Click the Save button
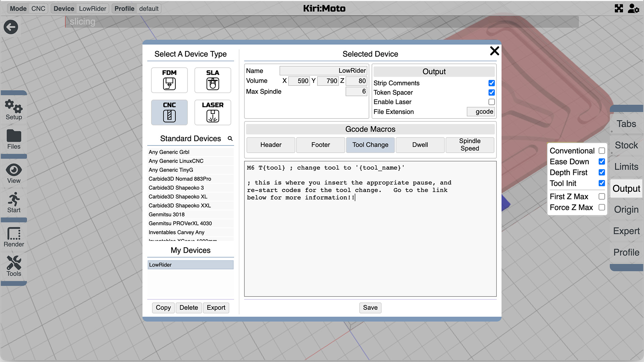Image resolution: width=644 pixels, height=362 pixels. [370, 308]
